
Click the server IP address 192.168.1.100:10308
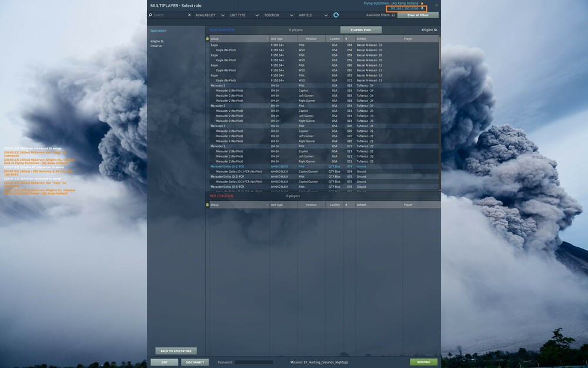coord(405,8)
